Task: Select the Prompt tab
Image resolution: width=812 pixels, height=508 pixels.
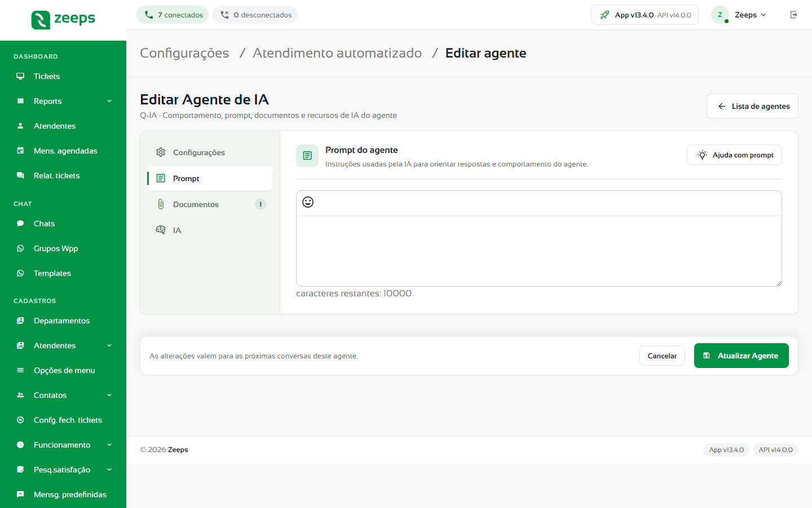Action: tap(210, 178)
